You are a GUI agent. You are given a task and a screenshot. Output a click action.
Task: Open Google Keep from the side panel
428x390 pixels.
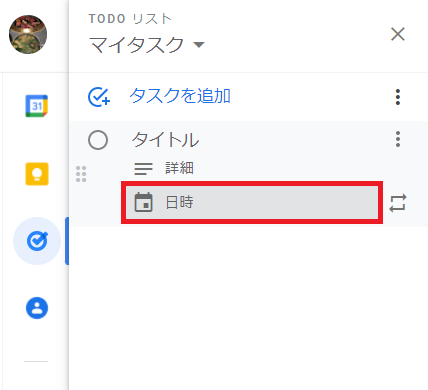pos(37,174)
